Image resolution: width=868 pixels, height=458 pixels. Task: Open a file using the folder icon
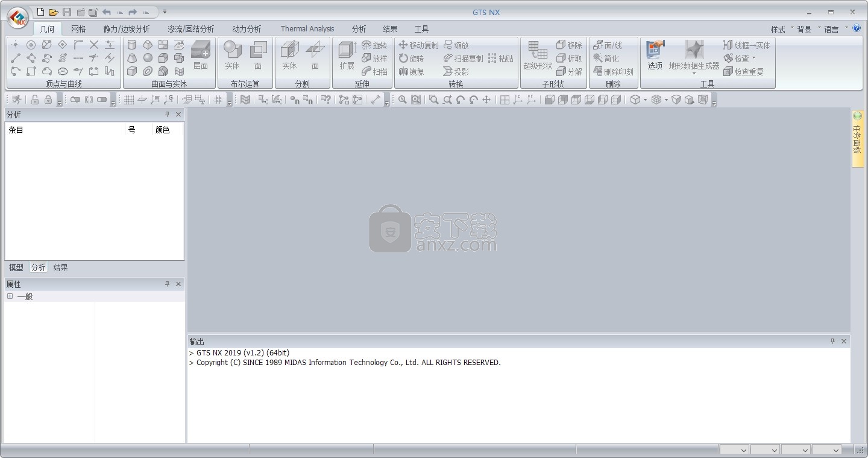pos(54,11)
